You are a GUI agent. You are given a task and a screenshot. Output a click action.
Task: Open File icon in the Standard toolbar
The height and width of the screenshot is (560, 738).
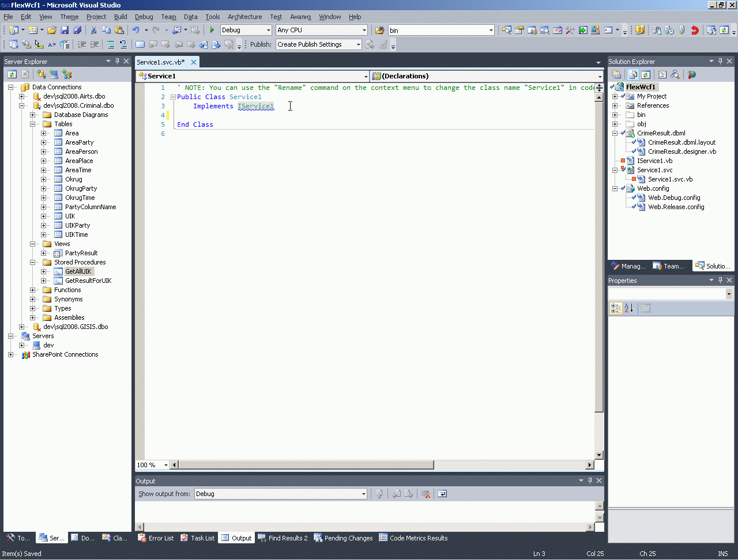(52, 30)
